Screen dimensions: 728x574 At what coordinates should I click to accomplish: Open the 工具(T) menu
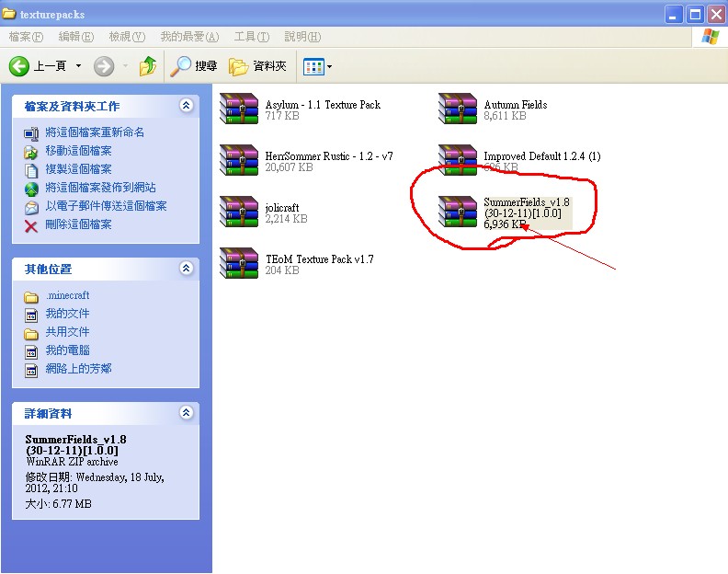coord(252,37)
